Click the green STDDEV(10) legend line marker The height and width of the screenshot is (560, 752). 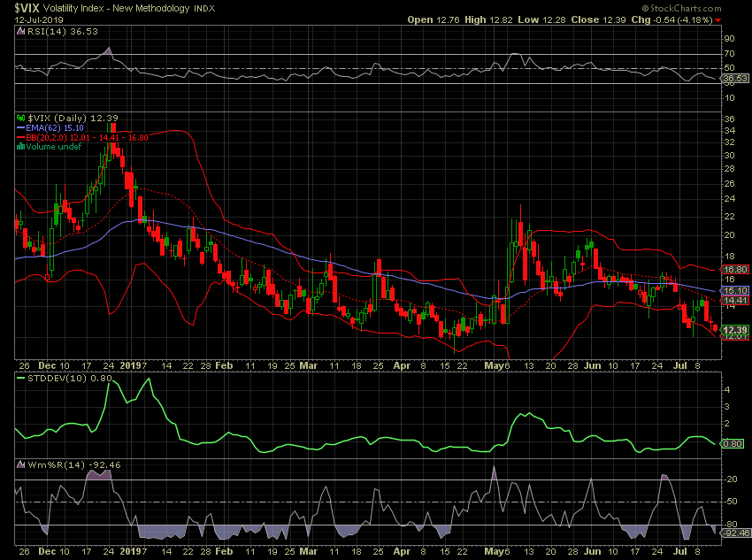(20, 379)
